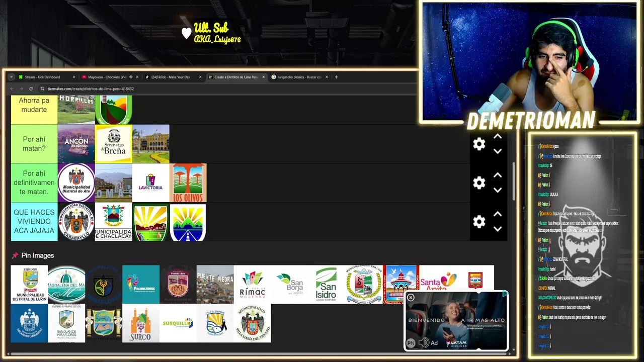Switch to TikTok - Make Your Day tab

coord(173,77)
